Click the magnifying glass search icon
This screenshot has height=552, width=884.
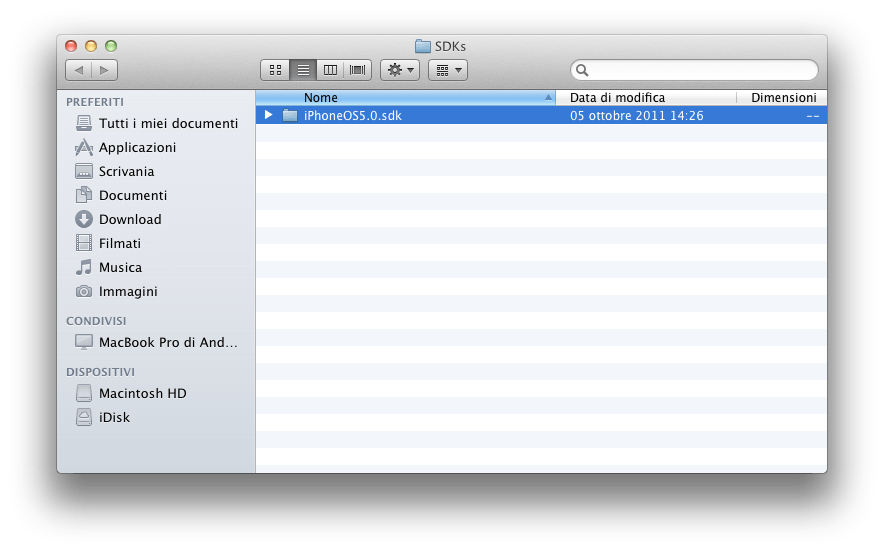pos(582,70)
